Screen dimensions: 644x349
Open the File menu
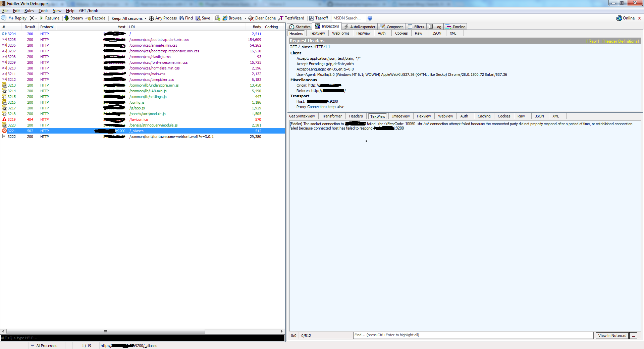click(x=5, y=11)
